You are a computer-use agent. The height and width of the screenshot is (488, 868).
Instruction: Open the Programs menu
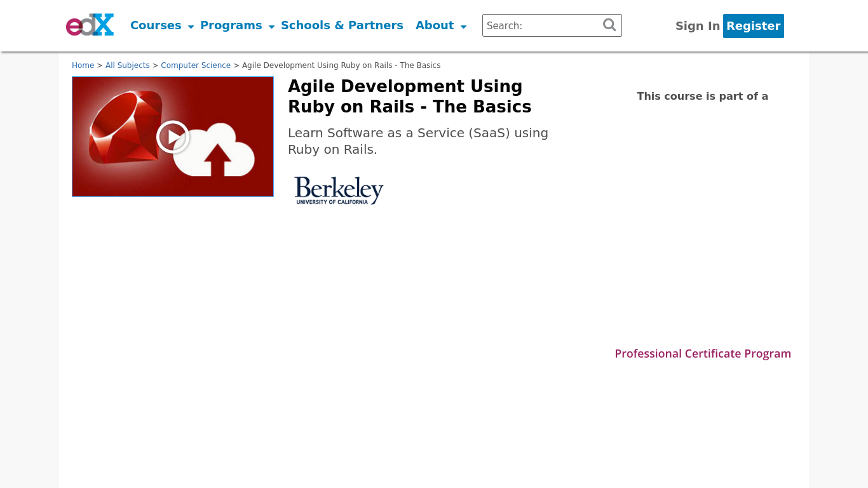pyautogui.click(x=231, y=25)
